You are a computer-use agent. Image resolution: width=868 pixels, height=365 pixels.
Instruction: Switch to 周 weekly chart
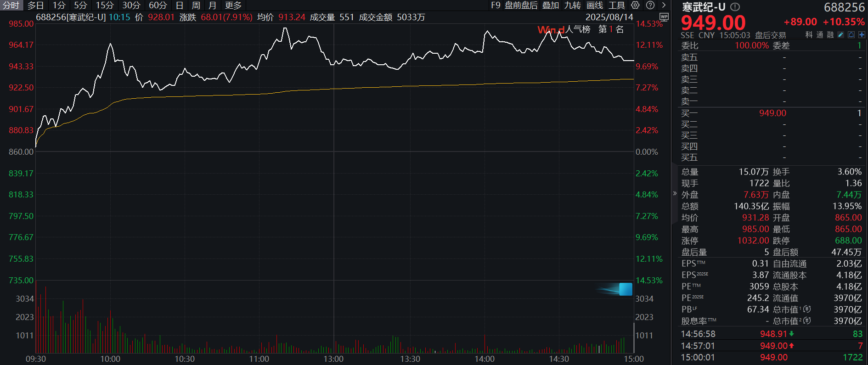(196, 5)
